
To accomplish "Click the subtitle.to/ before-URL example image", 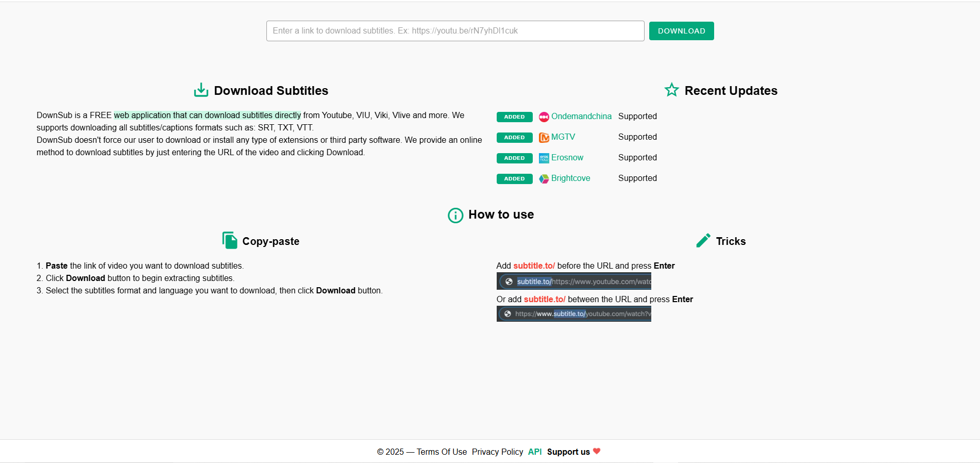I will pyautogui.click(x=574, y=281).
